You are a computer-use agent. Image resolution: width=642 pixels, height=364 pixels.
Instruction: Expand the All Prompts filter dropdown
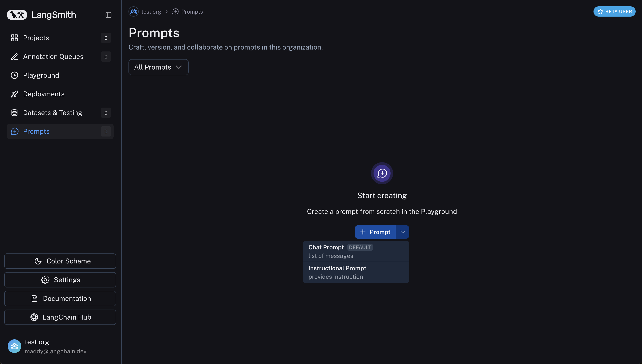(158, 67)
